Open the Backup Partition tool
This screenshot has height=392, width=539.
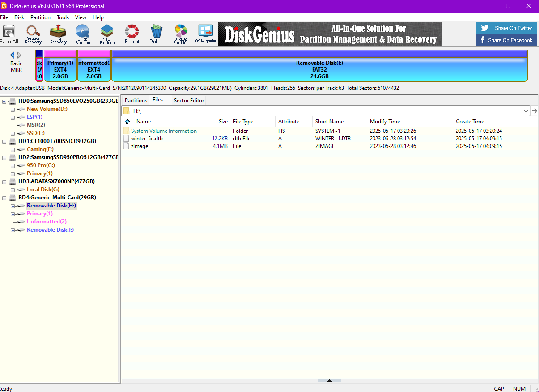[181, 34]
